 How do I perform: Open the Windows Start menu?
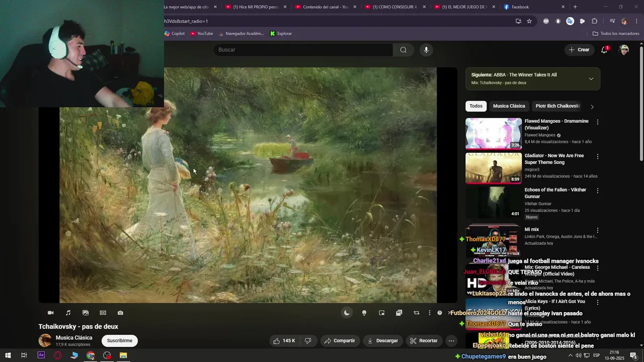(x=8, y=355)
